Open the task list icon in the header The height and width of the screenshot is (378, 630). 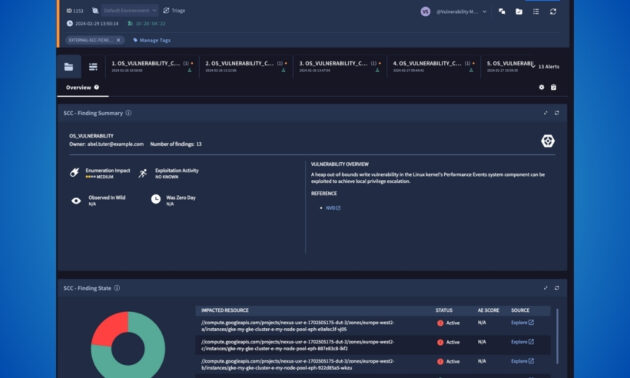(x=536, y=12)
